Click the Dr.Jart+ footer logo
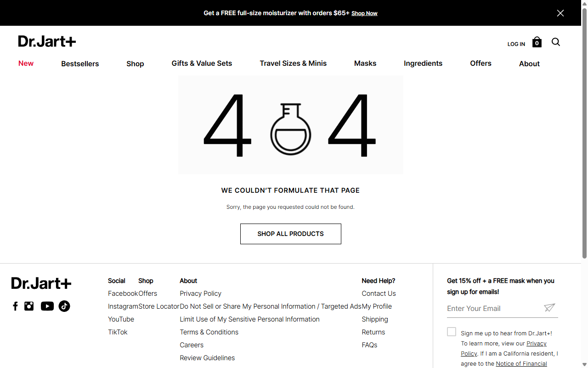 41,283
